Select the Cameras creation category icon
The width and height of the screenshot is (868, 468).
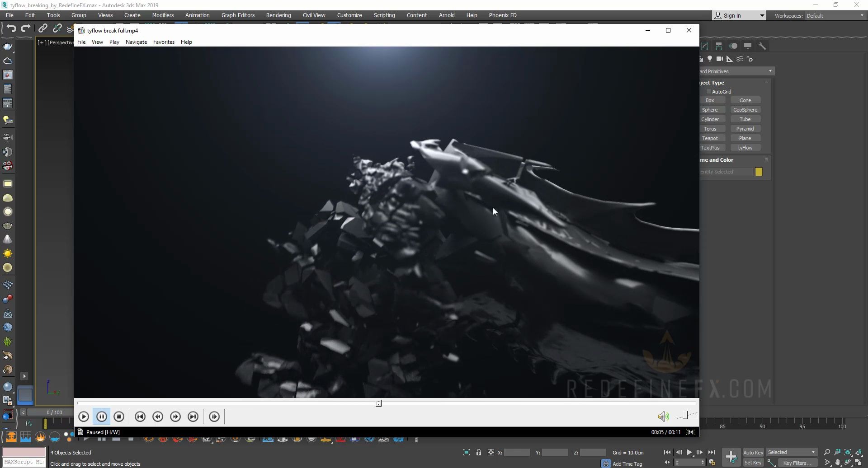(719, 59)
